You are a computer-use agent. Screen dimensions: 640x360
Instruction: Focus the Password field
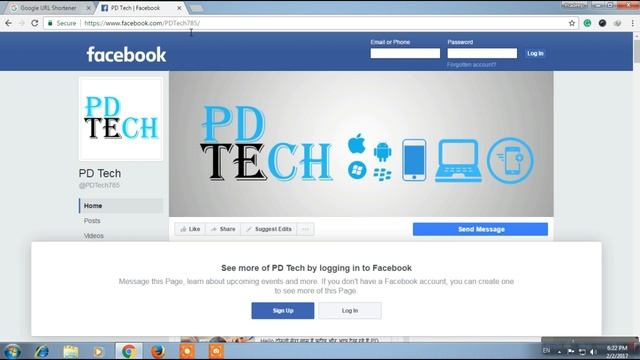point(482,53)
